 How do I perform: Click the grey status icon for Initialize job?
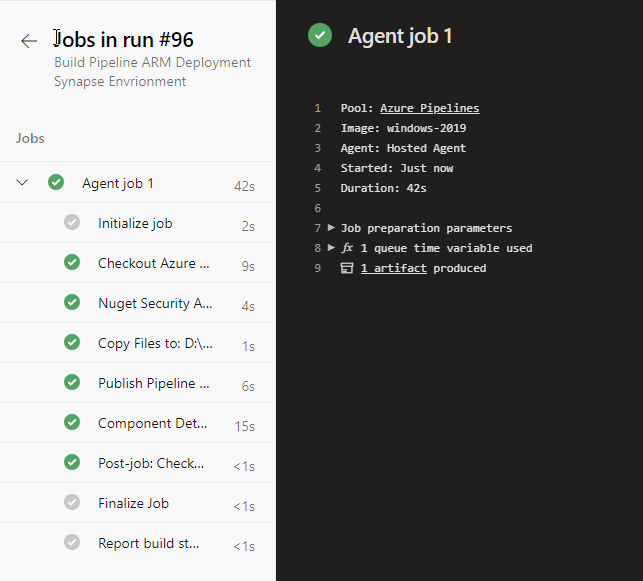coord(72,223)
